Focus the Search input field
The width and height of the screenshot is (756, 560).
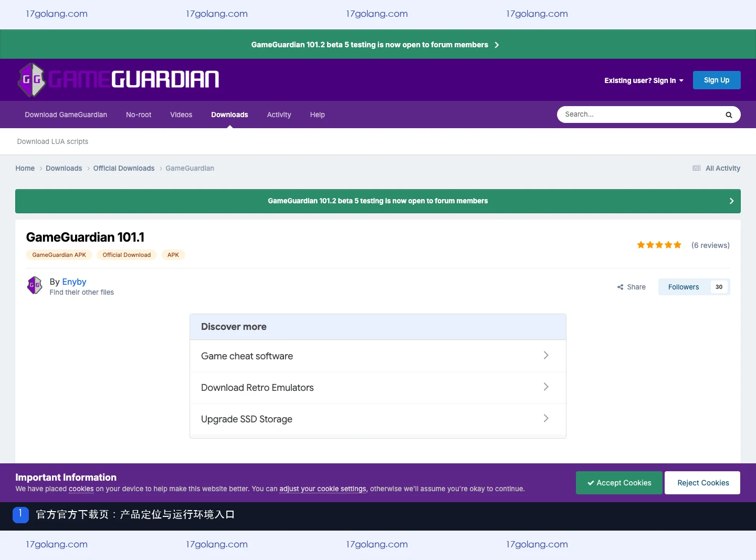coord(640,115)
